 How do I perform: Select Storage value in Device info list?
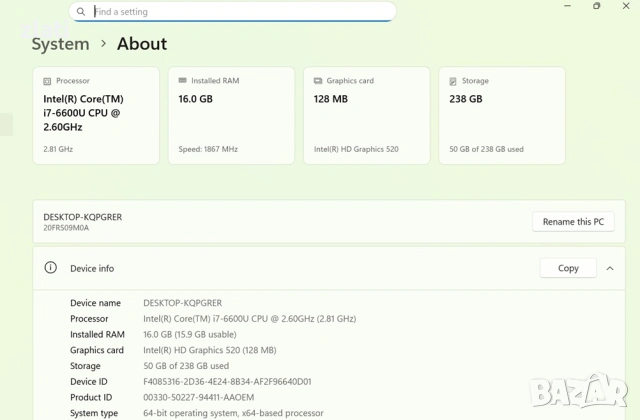click(x=186, y=366)
